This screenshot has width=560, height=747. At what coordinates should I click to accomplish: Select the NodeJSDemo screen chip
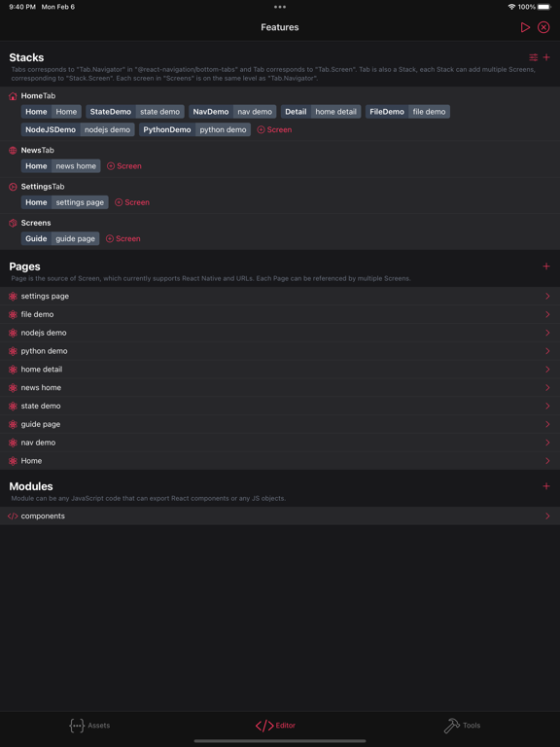pyautogui.click(x=78, y=130)
